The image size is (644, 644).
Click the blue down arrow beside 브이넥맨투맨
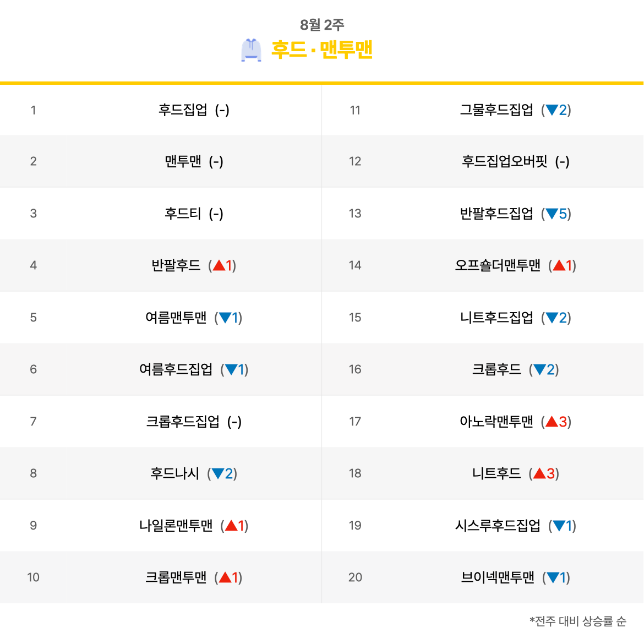(553, 577)
